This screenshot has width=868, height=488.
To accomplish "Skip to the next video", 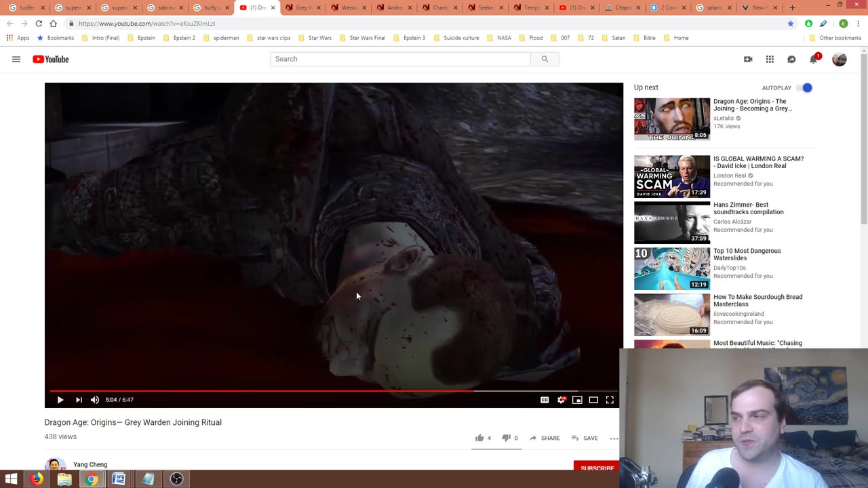I will tap(79, 400).
